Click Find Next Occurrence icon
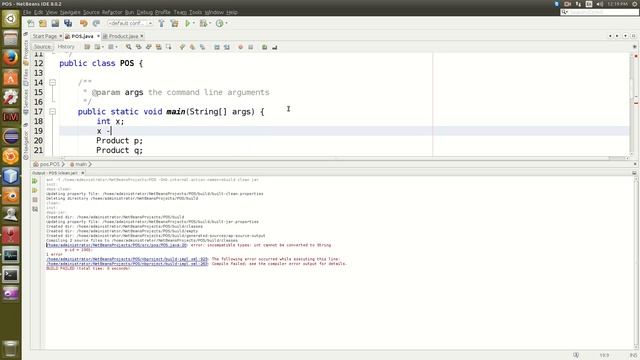 tap(149, 47)
